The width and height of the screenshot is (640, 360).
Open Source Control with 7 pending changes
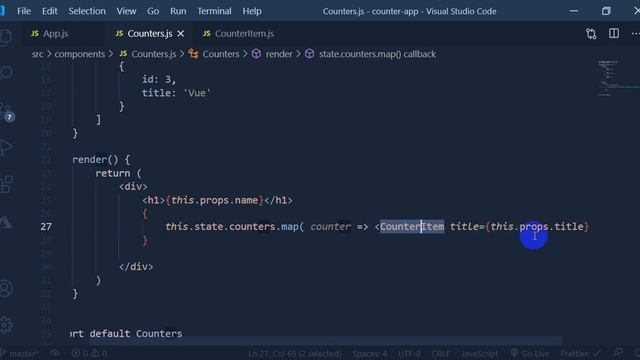tap(7, 112)
